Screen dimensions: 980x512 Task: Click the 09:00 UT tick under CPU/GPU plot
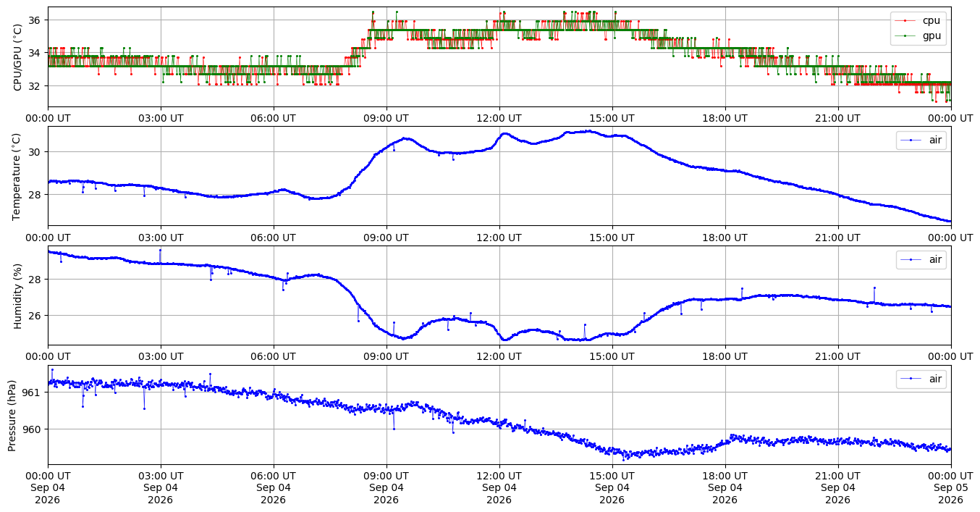click(386, 117)
